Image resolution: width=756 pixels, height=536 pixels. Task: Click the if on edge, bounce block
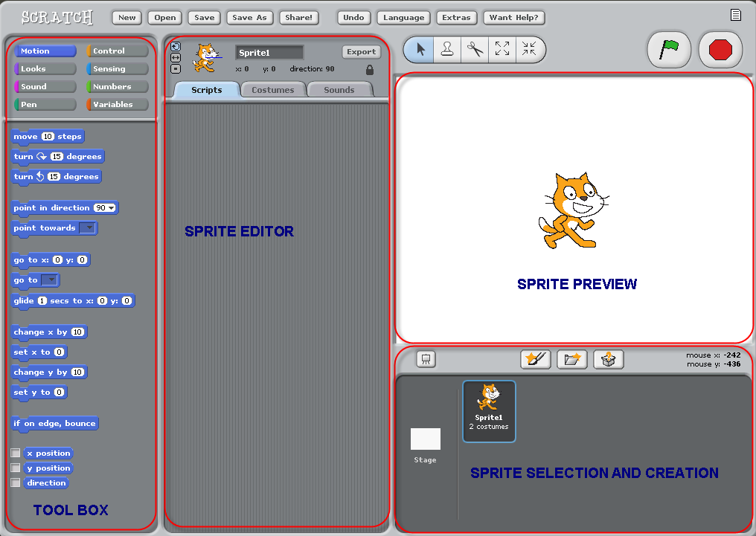click(54, 423)
